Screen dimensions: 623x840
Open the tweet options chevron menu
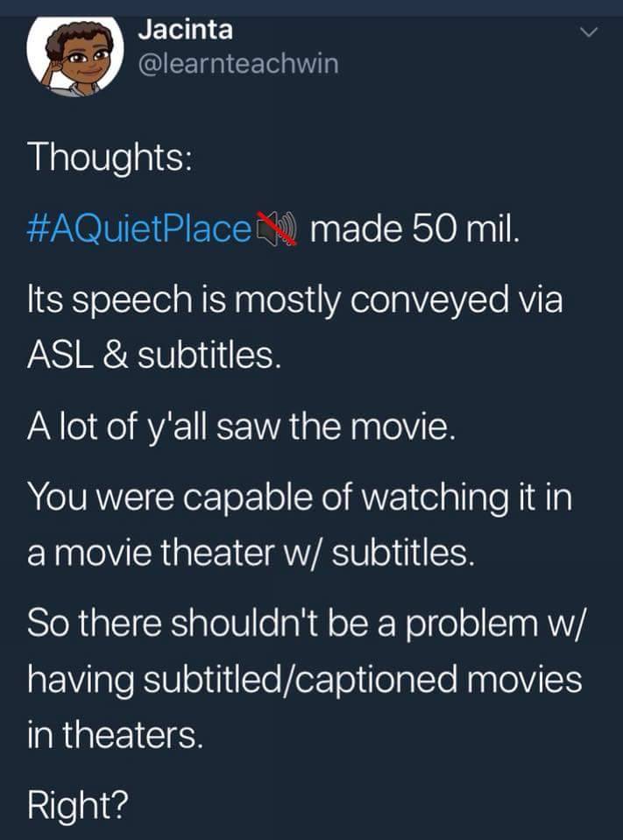coord(591,32)
